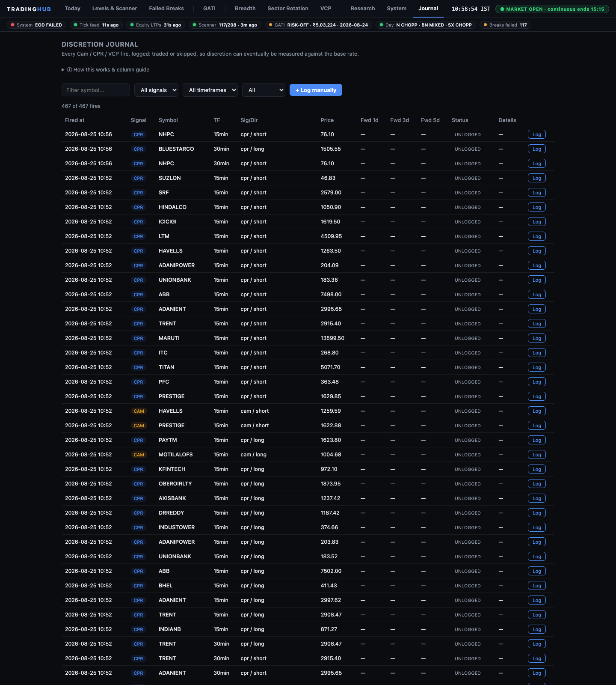Click the DISCRETION JOURNAL heading

pyautogui.click(x=100, y=45)
